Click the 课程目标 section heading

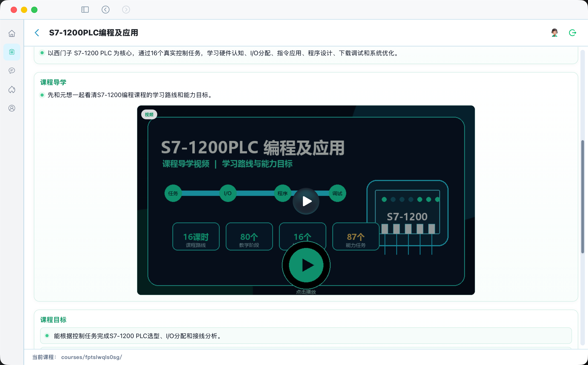53,320
